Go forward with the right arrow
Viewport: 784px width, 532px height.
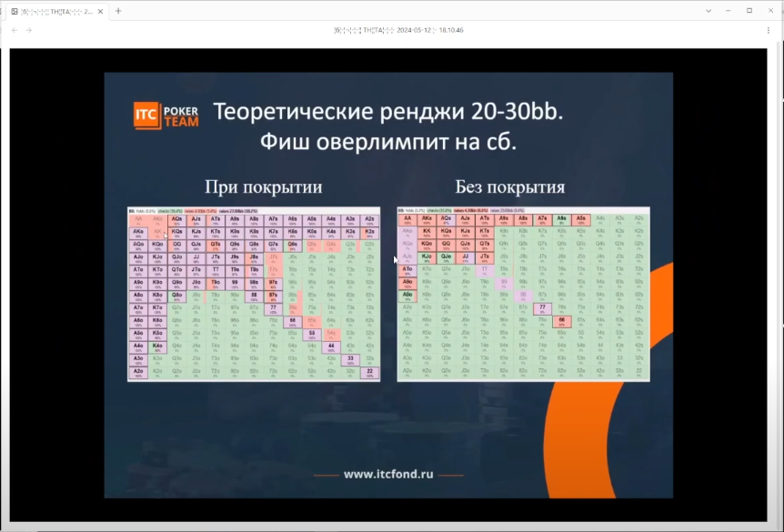pyautogui.click(x=29, y=31)
